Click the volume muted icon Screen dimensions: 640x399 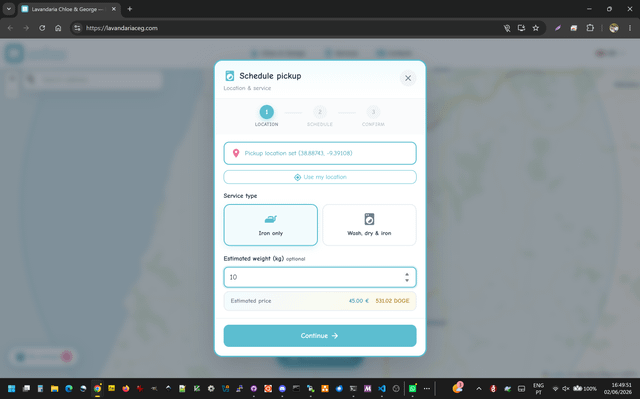[x=566, y=388]
